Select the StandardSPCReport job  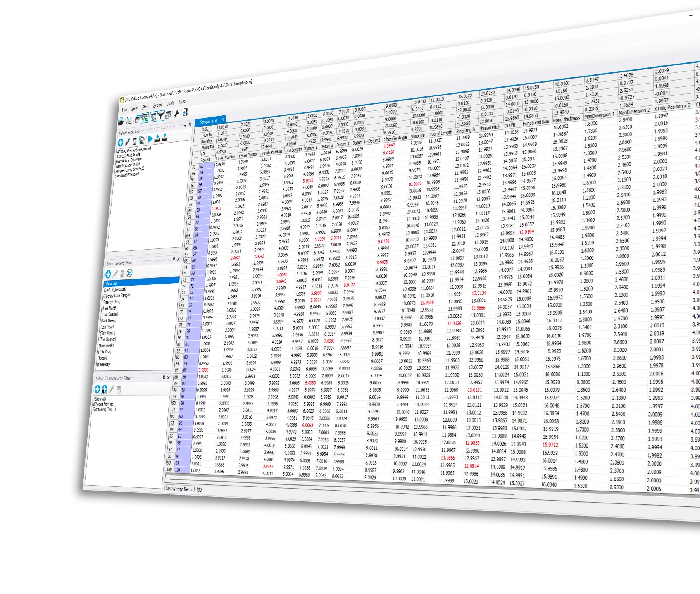coord(126,175)
